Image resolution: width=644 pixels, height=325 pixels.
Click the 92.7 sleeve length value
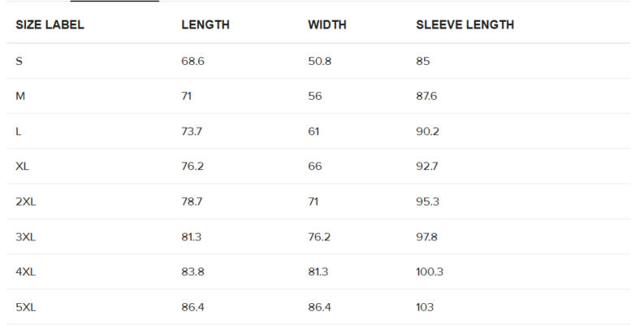426,167
